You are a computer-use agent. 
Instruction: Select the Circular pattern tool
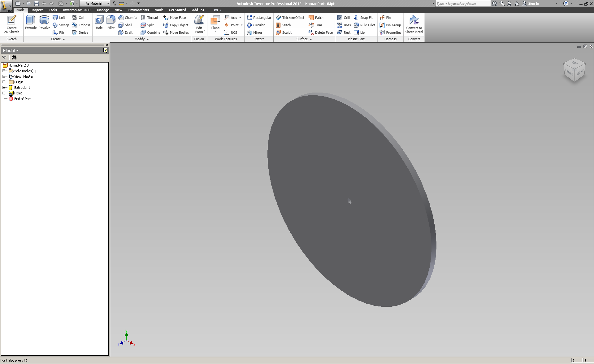pyautogui.click(x=256, y=25)
